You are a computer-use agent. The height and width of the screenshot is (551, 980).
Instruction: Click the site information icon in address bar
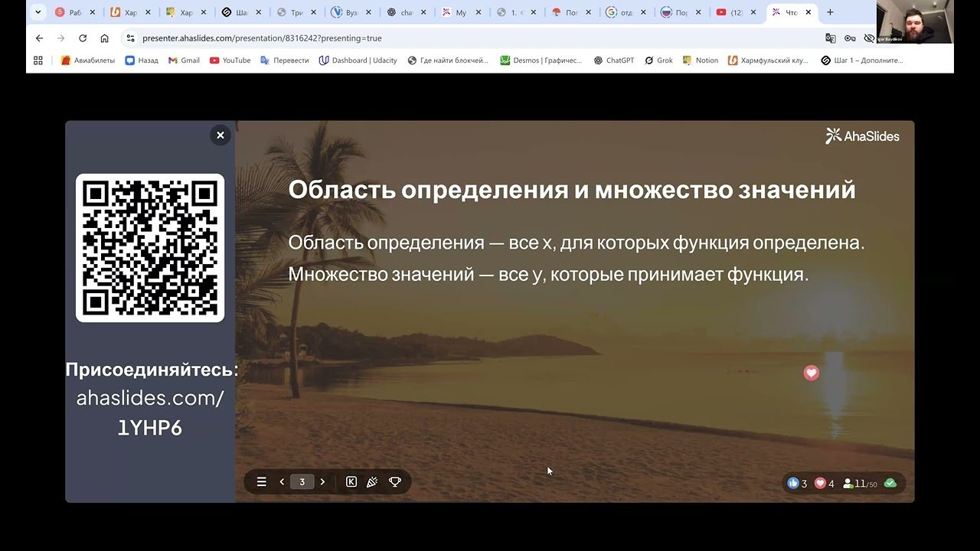[130, 38]
